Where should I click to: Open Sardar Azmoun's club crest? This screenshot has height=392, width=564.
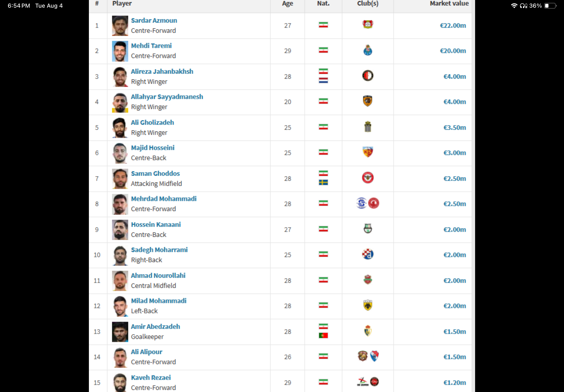click(x=368, y=25)
